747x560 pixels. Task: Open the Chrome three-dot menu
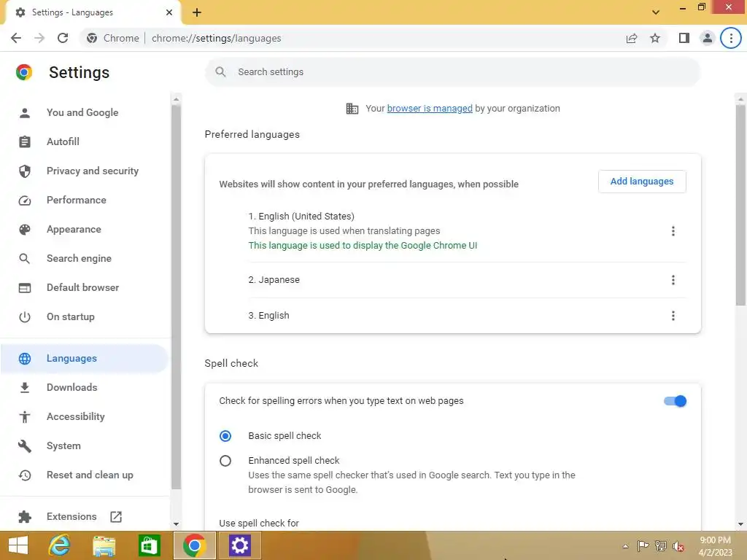(x=731, y=38)
